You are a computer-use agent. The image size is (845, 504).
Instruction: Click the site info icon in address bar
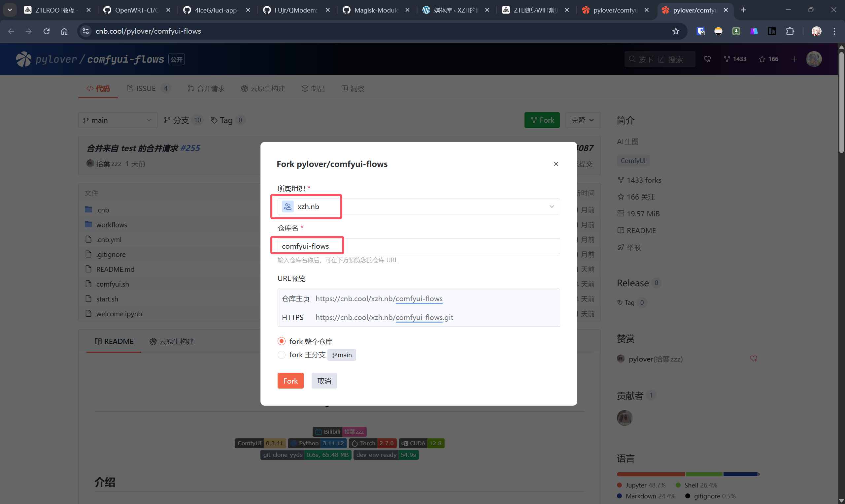tap(85, 31)
